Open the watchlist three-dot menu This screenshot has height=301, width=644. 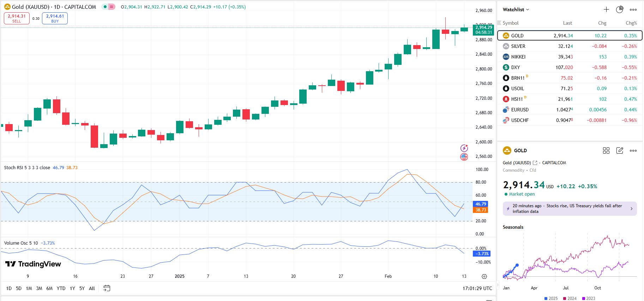(633, 10)
